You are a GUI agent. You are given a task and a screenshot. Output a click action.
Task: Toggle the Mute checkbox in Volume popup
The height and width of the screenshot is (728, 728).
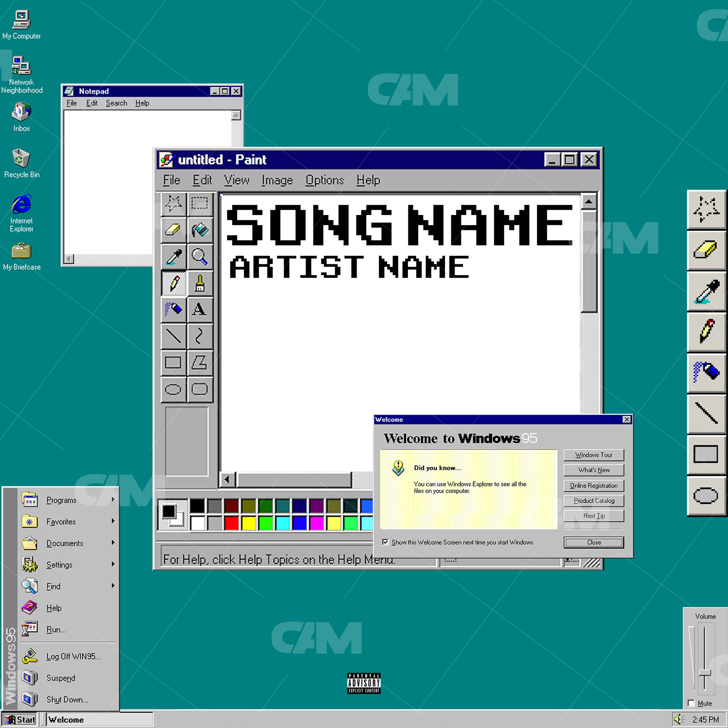point(691,703)
